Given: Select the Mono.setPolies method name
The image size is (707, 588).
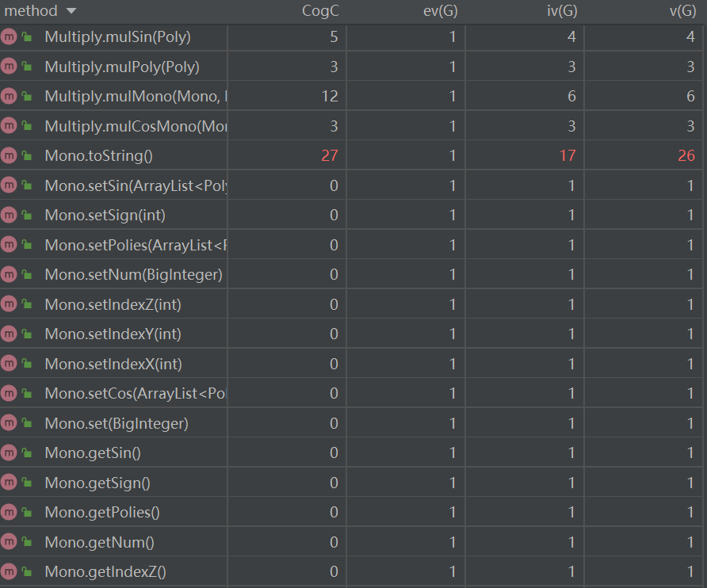Looking at the screenshot, I should [136, 246].
